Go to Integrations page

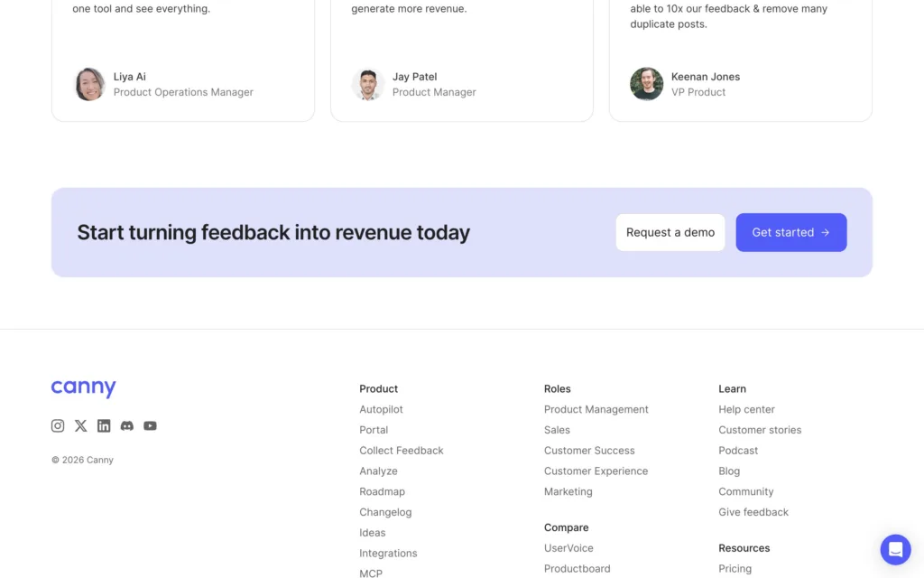tap(388, 554)
